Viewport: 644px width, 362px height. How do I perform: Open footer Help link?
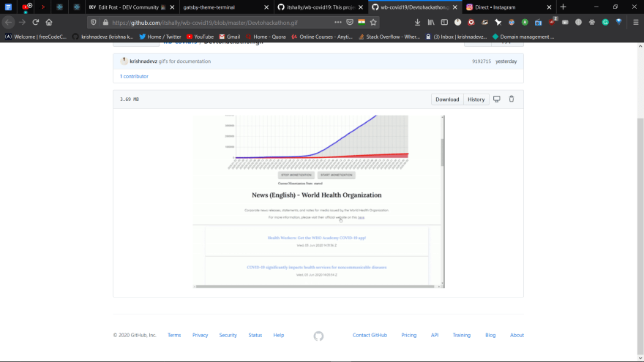click(x=279, y=335)
